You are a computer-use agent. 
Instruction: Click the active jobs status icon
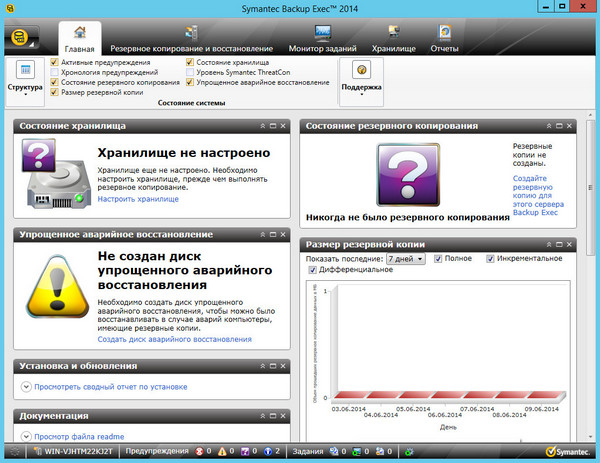tap(334, 452)
